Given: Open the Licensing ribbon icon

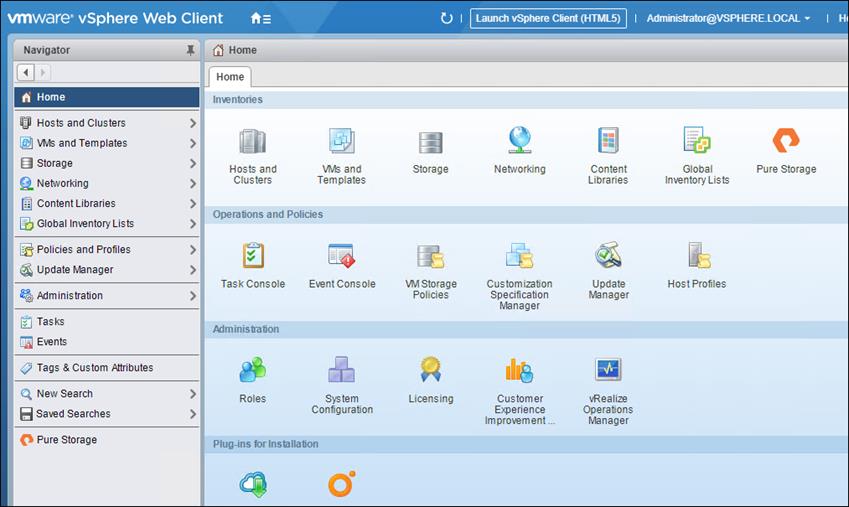Looking at the screenshot, I should [430, 369].
